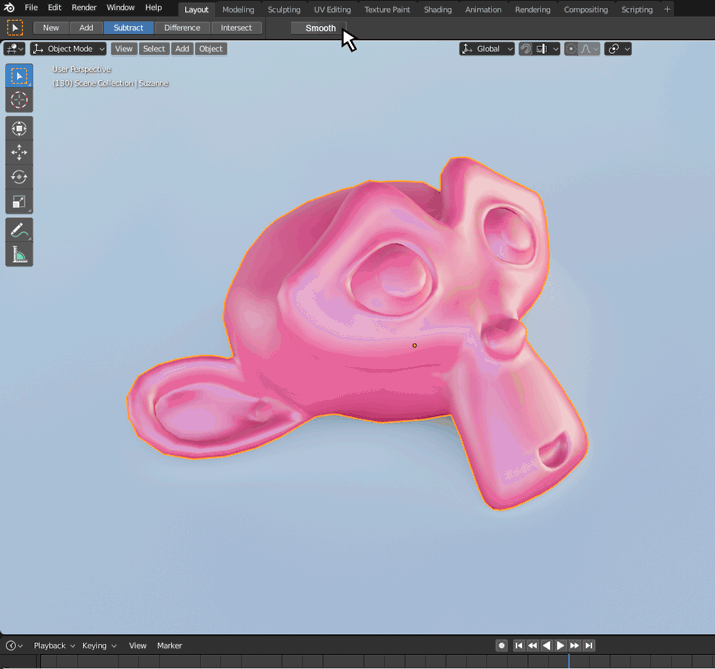This screenshot has height=669, width=715.
Task: Select the Select Box tool in left toolbar
Action: pos(19,76)
